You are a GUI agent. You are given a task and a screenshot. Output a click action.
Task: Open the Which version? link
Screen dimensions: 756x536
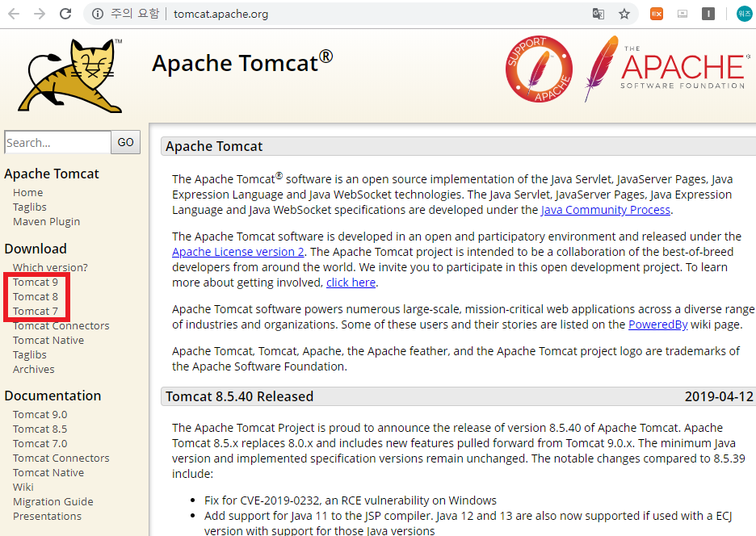[x=50, y=267]
